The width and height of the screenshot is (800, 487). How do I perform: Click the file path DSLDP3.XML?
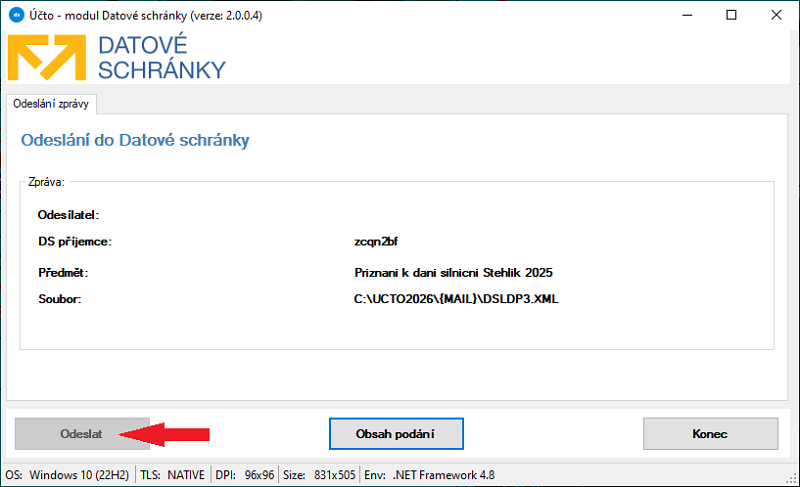(456, 299)
